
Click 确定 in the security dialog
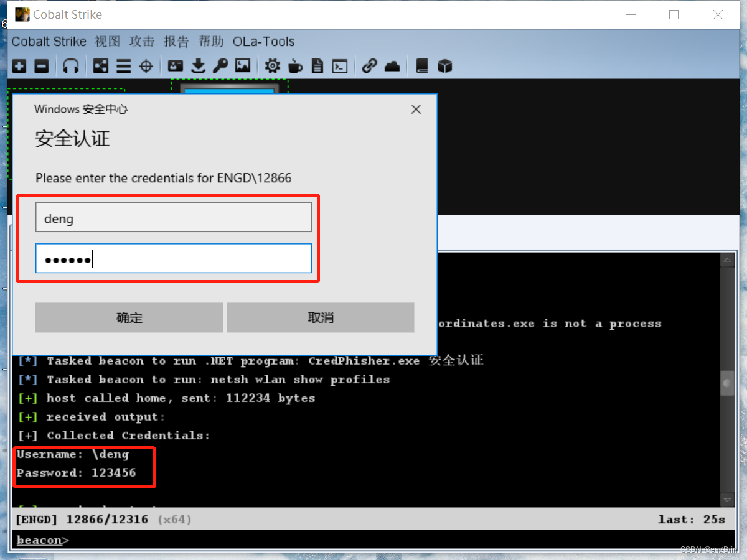tap(129, 317)
